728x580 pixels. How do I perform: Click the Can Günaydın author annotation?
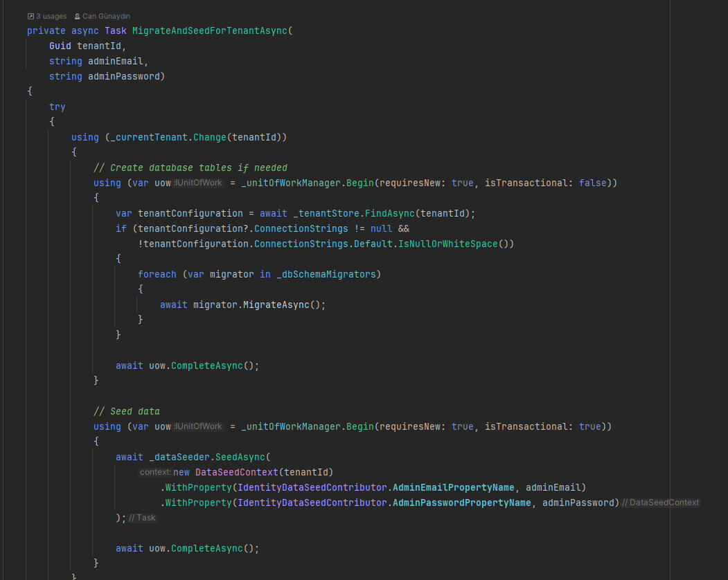106,16
